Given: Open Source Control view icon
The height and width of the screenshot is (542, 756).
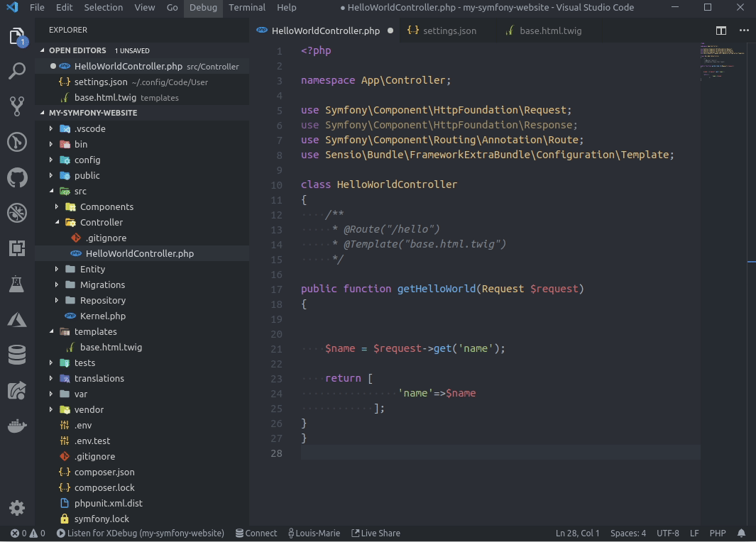Looking at the screenshot, I should tap(17, 106).
